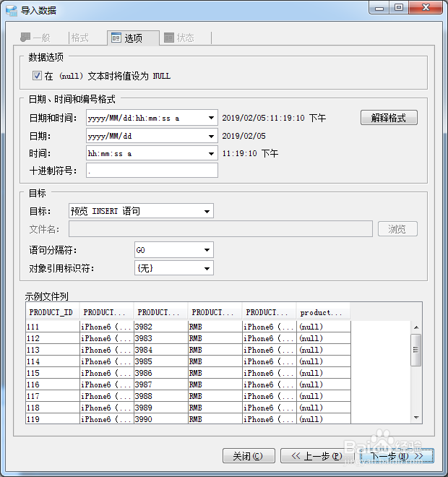
Task: Select cell 119 in the sample table
Action: (x=53, y=419)
